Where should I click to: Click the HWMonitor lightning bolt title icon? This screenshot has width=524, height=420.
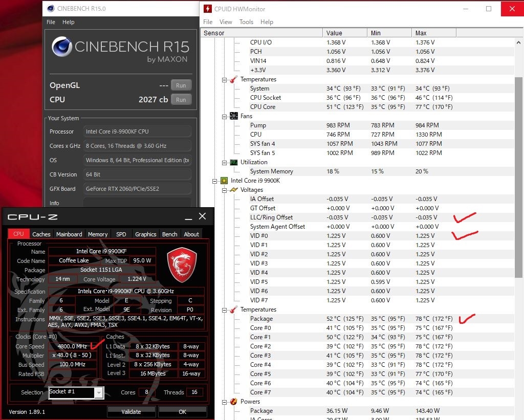click(x=208, y=9)
